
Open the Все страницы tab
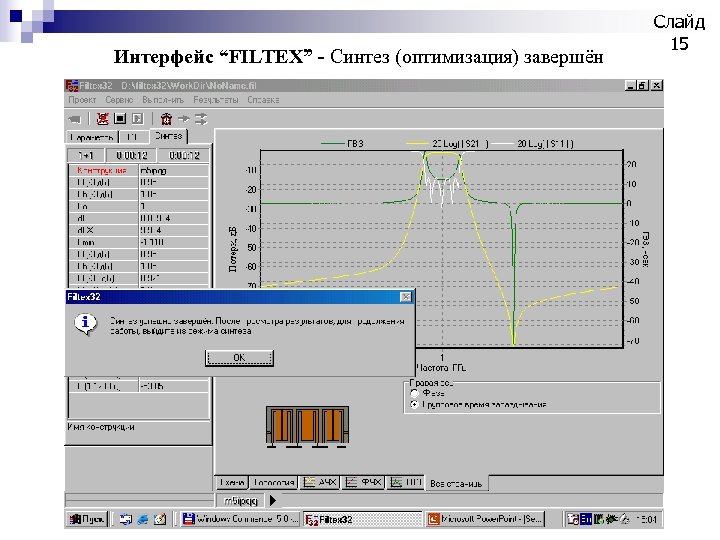(x=456, y=484)
